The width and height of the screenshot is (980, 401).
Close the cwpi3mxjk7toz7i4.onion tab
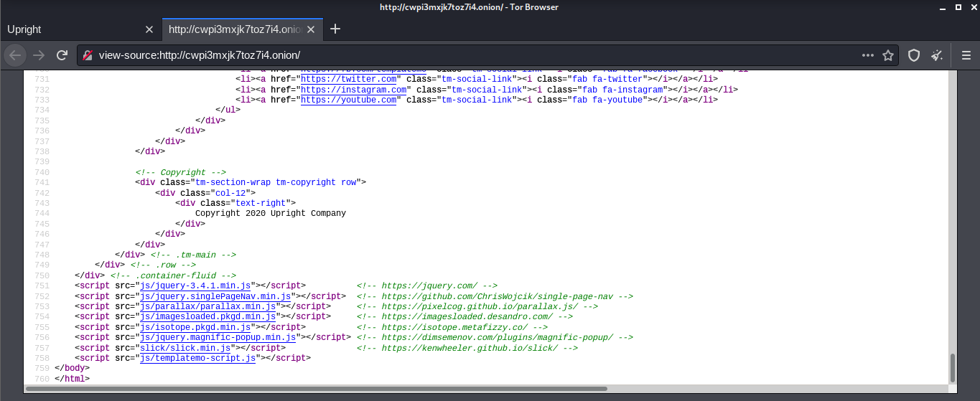[312, 29]
